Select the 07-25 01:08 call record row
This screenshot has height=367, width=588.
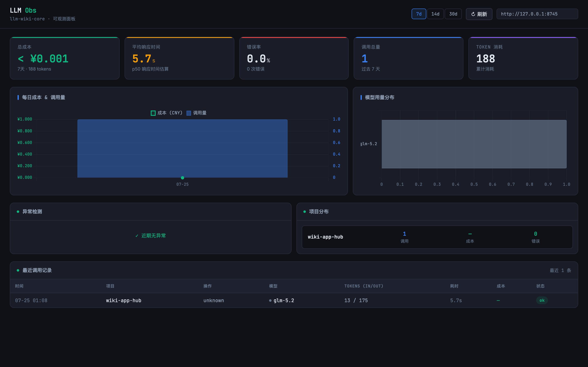pyautogui.click(x=294, y=301)
